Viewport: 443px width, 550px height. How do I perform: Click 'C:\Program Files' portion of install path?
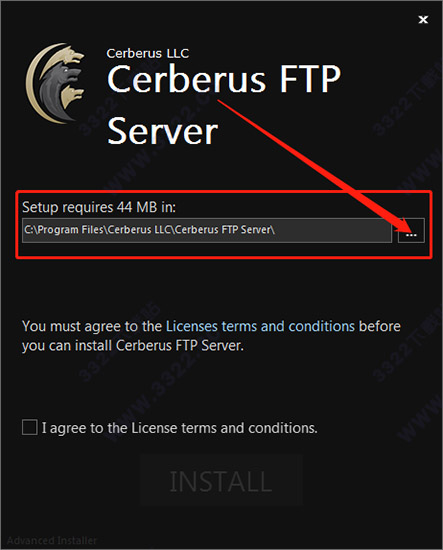click(64, 230)
